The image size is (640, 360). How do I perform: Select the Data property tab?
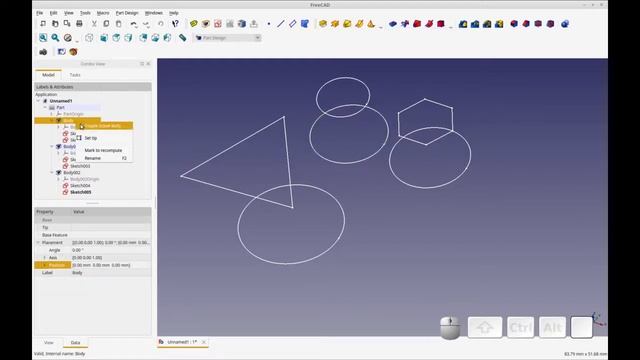tap(75, 343)
